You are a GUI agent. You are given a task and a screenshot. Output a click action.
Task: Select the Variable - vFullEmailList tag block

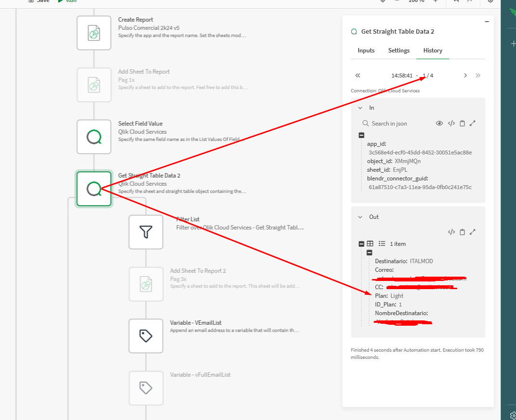[146, 388]
